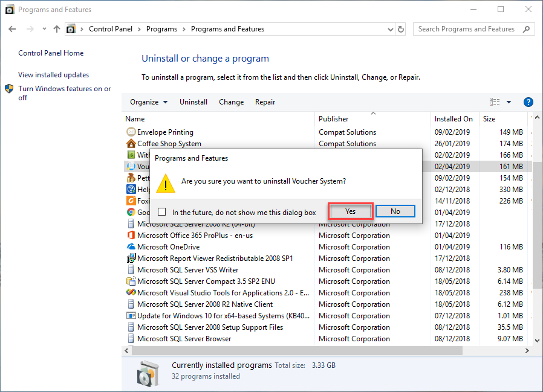543x392 pixels.
Task: Open Control Panel Home link
Action: click(x=51, y=53)
